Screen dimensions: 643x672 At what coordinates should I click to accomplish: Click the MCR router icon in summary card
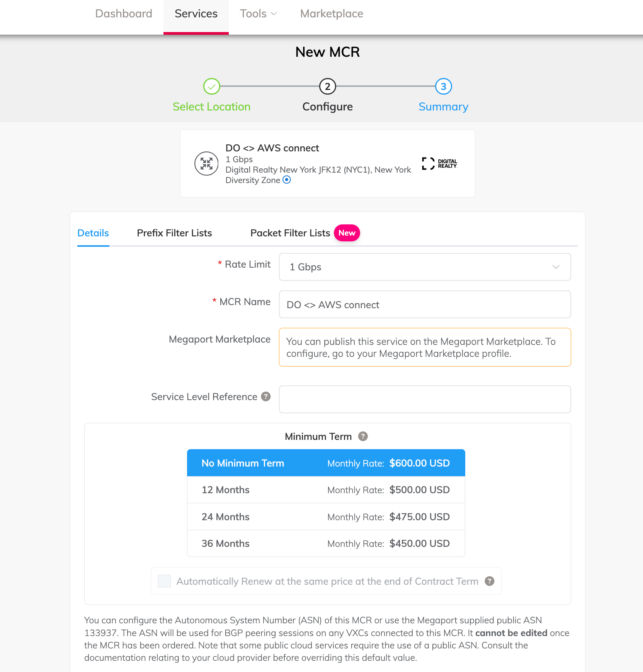(206, 163)
